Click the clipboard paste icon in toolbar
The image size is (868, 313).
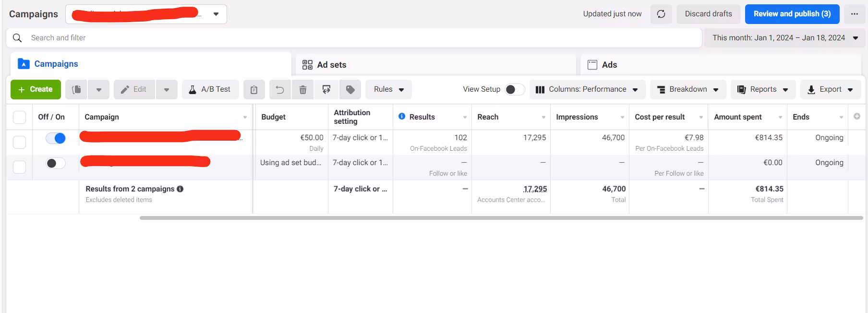click(254, 90)
